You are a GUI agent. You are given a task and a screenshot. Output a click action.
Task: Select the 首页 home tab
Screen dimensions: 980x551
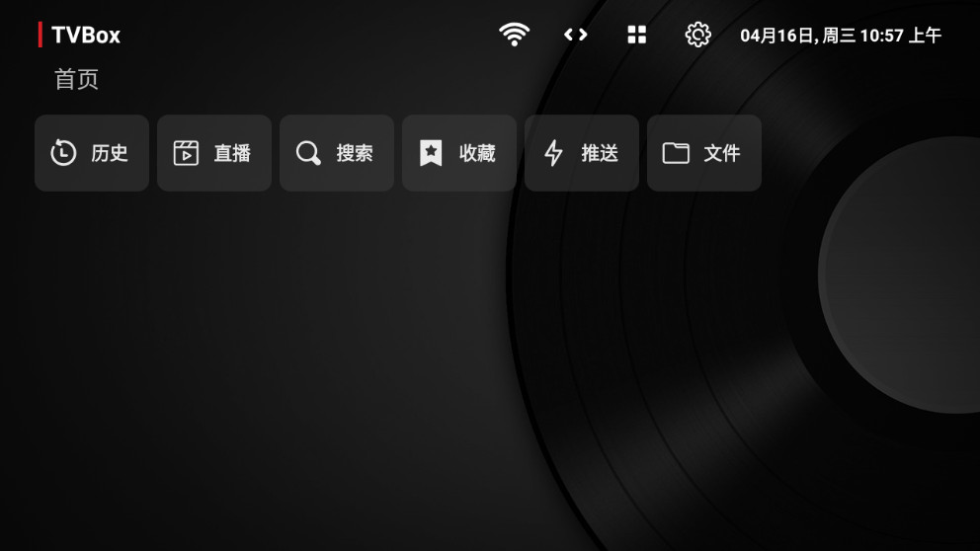76,80
